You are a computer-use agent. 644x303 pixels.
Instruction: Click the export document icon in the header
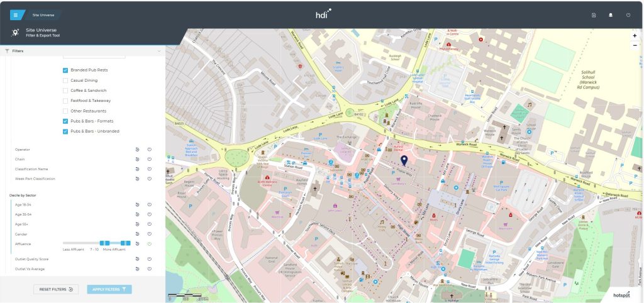click(594, 15)
